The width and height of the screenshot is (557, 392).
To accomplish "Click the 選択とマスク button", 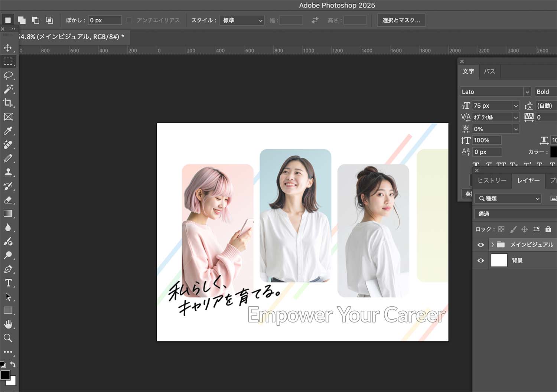I will tap(401, 20).
